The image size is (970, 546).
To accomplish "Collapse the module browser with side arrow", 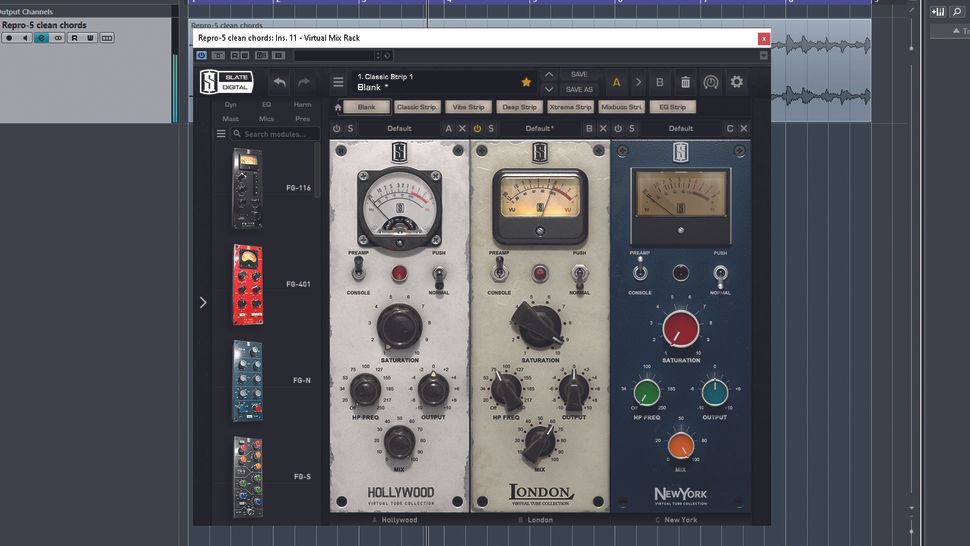I will pyautogui.click(x=203, y=302).
